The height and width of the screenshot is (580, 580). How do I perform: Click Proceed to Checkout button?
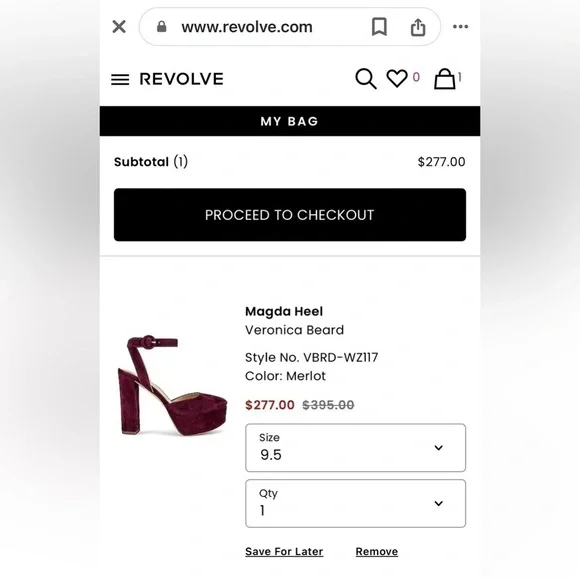(x=290, y=215)
